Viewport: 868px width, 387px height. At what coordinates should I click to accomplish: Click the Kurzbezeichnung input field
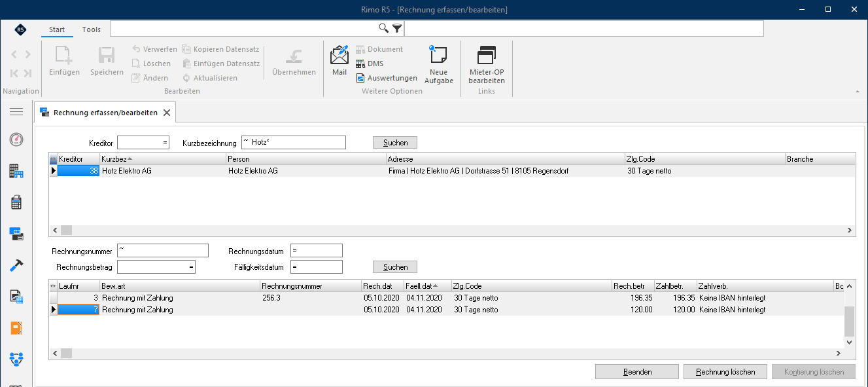tap(293, 143)
